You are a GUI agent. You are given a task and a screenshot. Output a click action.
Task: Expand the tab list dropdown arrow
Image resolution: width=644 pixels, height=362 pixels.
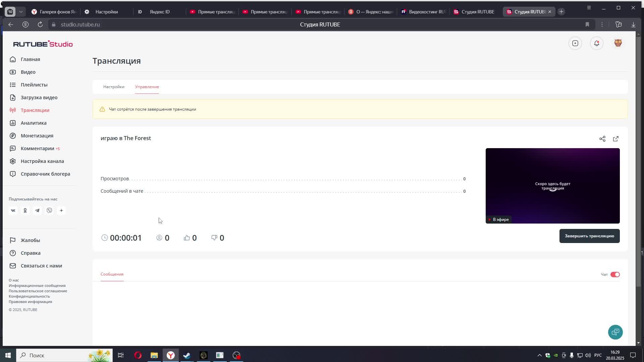coord(21,12)
